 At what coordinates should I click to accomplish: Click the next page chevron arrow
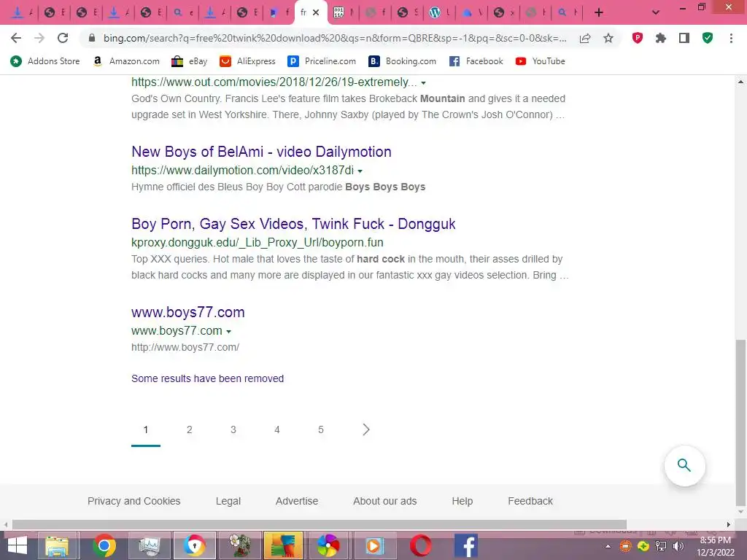coord(366,429)
